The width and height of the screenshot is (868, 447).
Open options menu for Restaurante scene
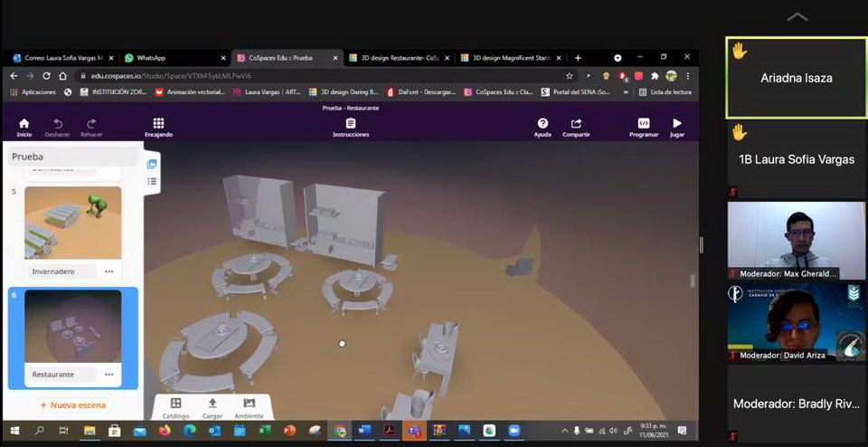109,375
